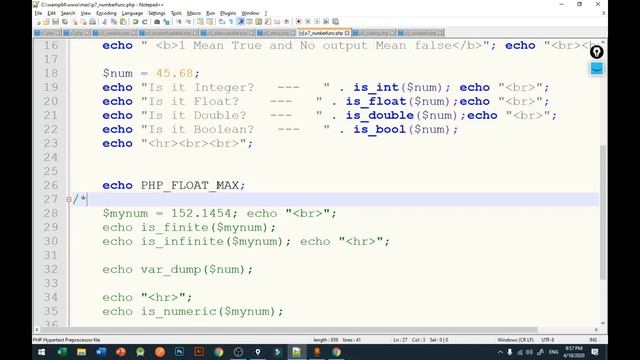The width and height of the screenshot is (640, 360).
Task: Open Photoshop from the taskbar
Action: pyautogui.click(x=179, y=352)
